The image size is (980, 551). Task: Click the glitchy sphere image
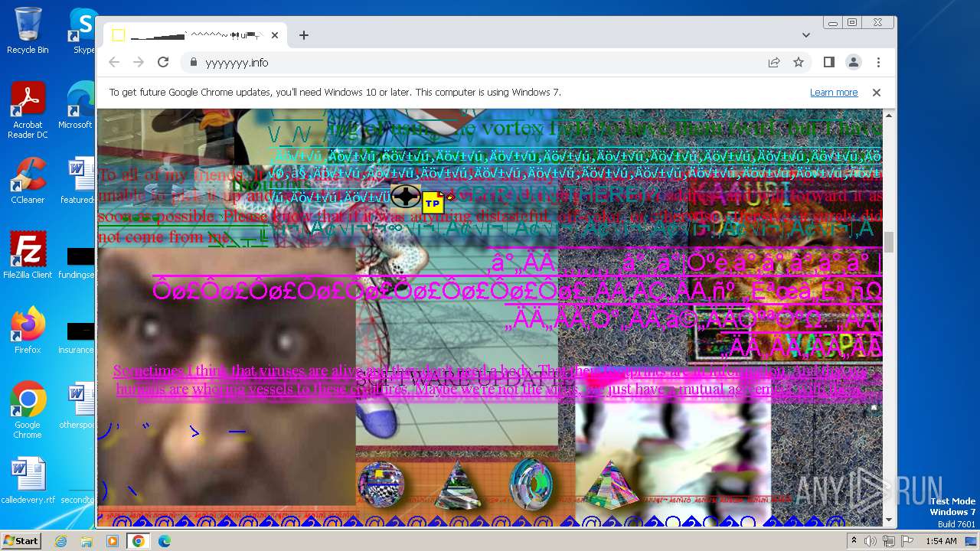[x=381, y=484]
